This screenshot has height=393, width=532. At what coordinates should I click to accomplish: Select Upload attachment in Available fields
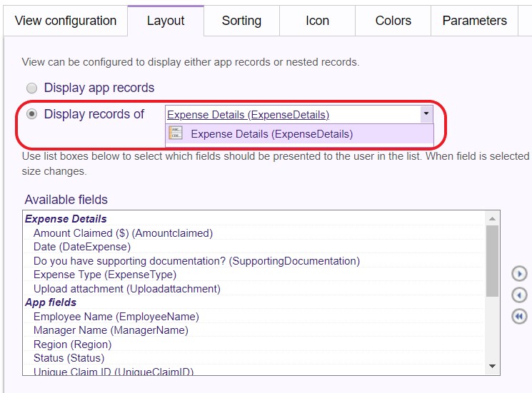click(126, 289)
